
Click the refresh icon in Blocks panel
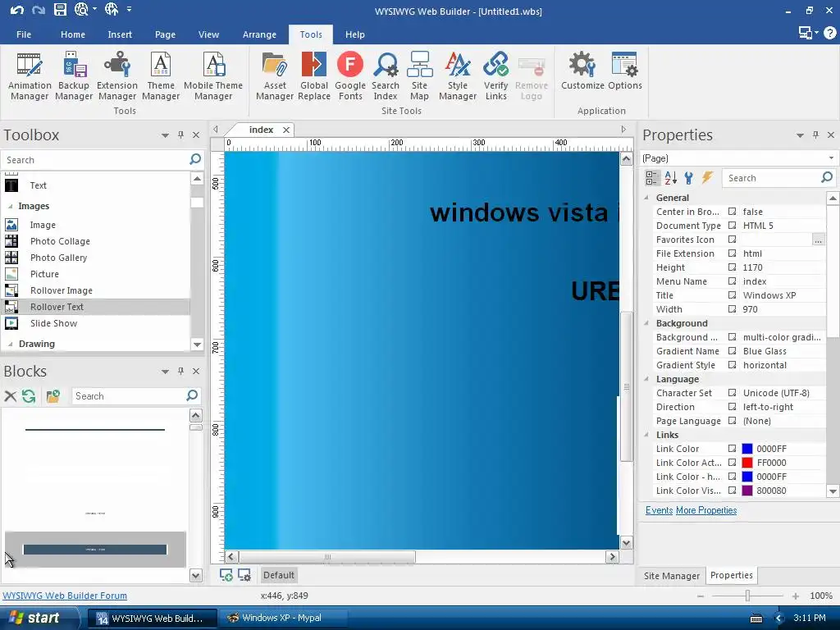click(29, 396)
